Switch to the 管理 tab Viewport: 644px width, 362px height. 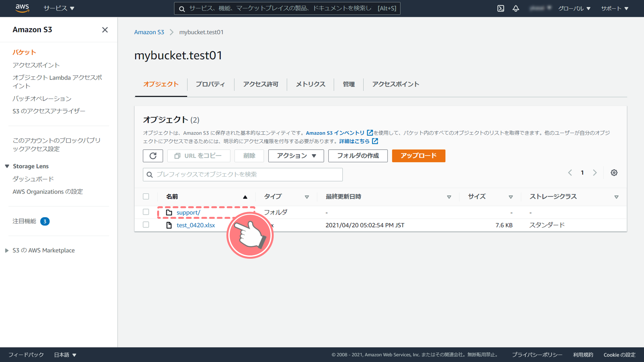pos(349,84)
